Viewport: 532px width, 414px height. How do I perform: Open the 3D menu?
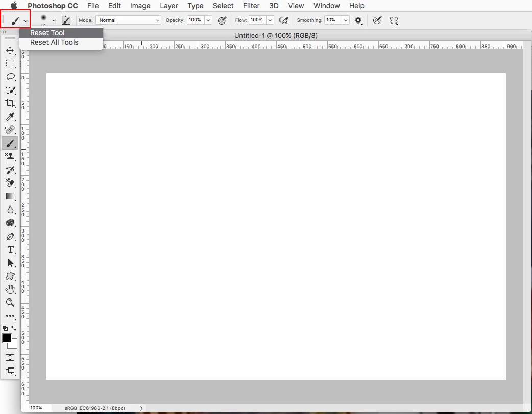pyautogui.click(x=274, y=6)
